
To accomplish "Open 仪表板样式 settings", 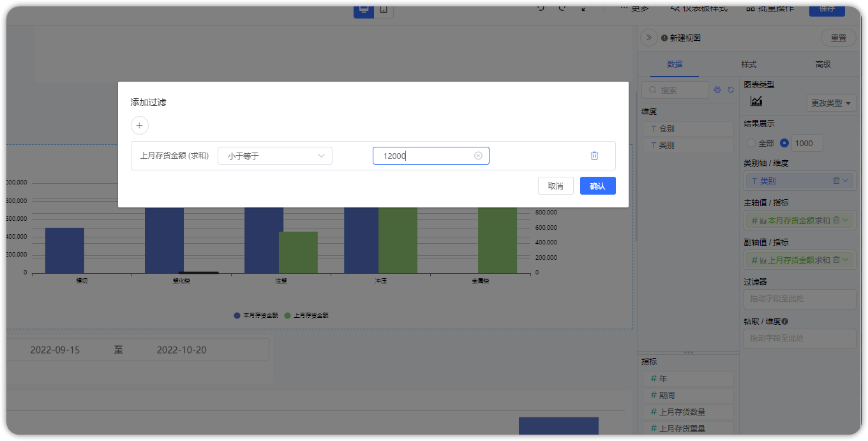I will click(699, 8).
